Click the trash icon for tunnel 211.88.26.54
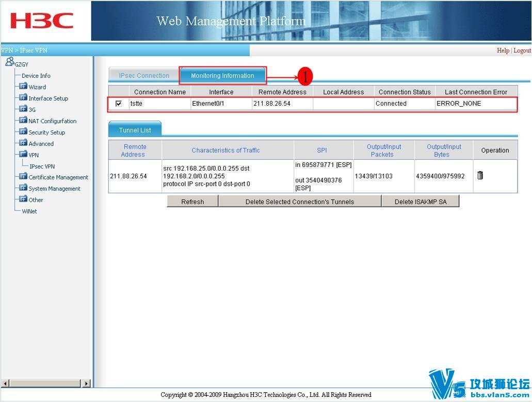532x402 pixels. pos(480,175)
